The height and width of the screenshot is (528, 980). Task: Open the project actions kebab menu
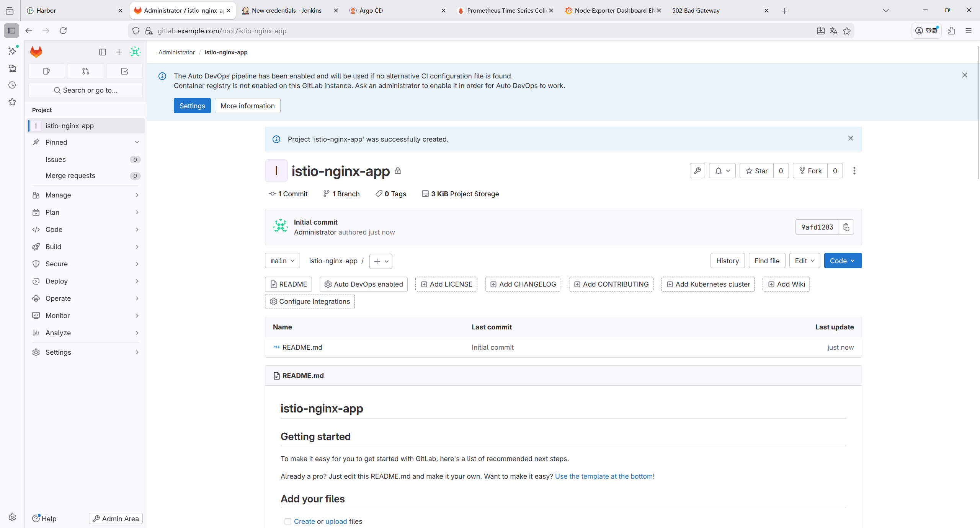click(x=854, y=171)
